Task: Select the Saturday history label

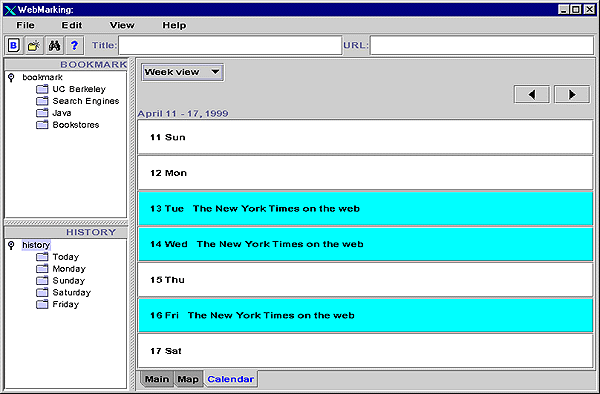Action: click(72, 292)
